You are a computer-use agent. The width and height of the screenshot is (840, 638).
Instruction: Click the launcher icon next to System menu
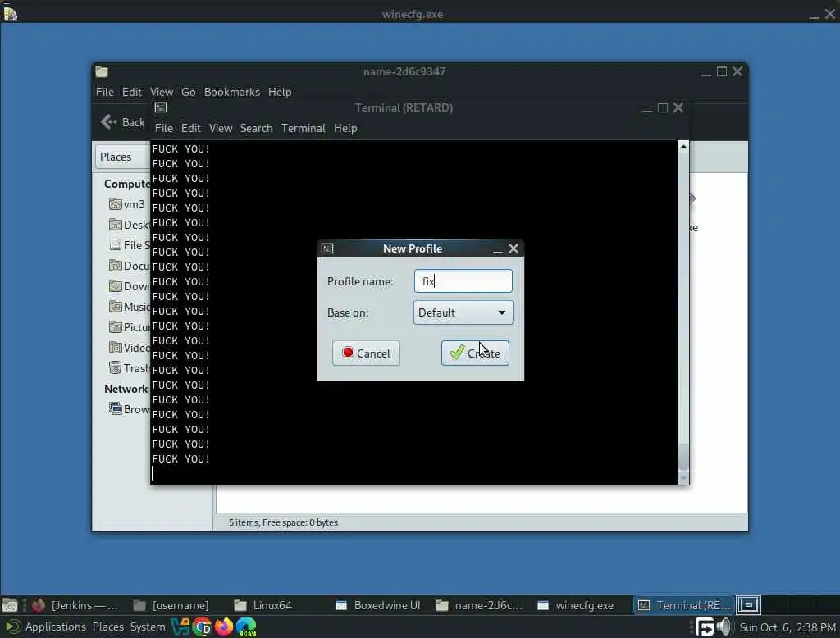point(180,627)
